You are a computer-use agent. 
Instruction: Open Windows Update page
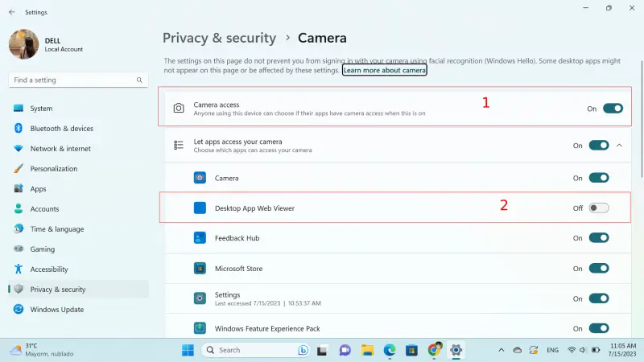tap(78, 310)
